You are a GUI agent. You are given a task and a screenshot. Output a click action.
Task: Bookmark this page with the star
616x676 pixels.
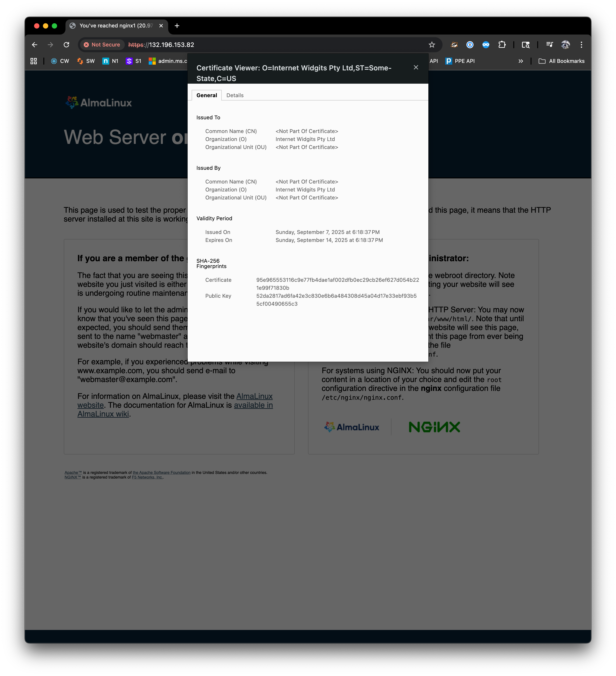point(432,44)
